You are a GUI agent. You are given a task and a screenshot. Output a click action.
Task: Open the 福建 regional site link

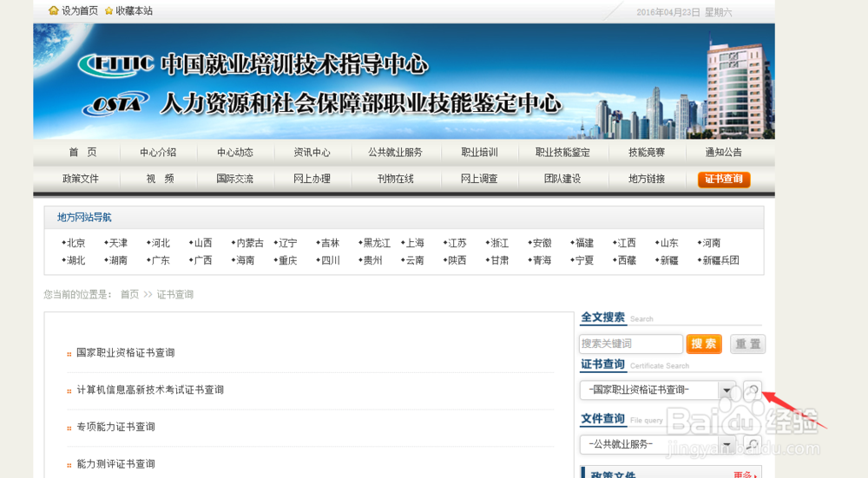[x=584, y=243]
